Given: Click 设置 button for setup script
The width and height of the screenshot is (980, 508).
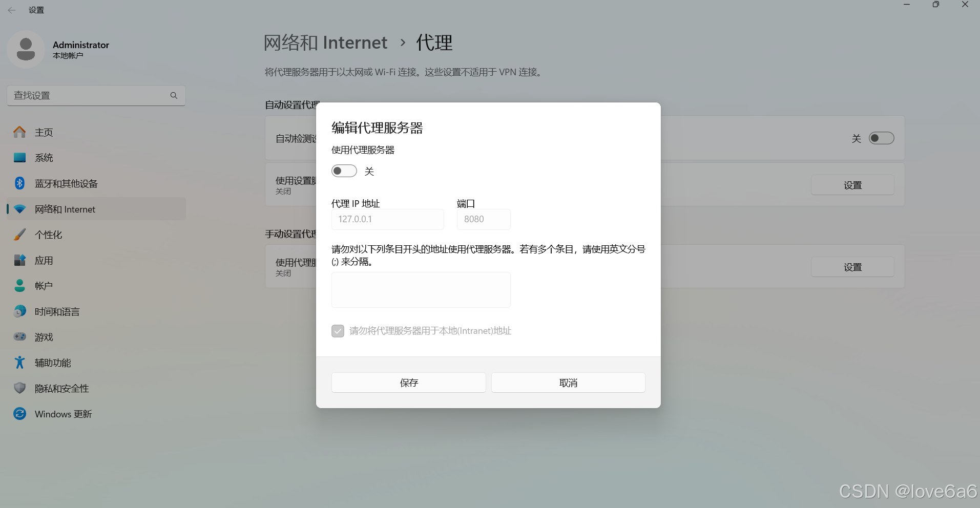Looking at the screenshot, I should (852, 185).
